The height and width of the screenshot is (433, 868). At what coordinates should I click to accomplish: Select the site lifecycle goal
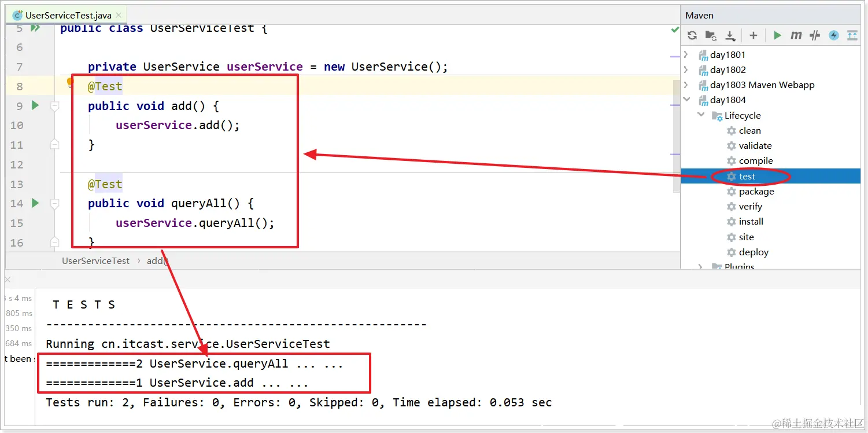click(747, 237)
